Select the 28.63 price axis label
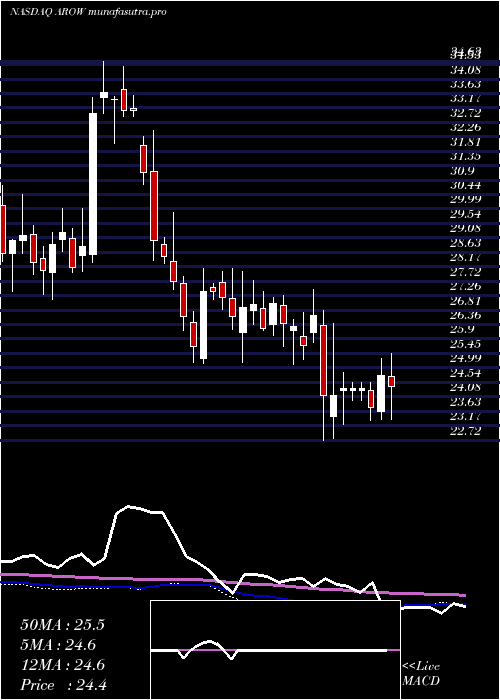This screenshot has height=700, width=500. point(465,242)
